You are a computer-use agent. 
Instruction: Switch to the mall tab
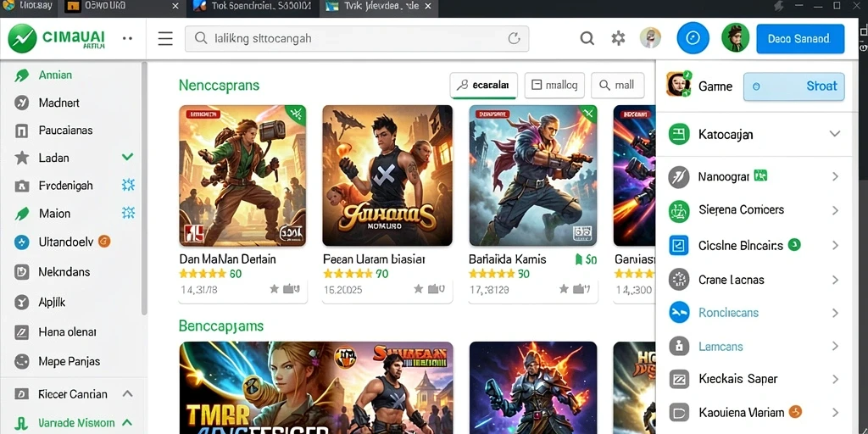tap(617, 86)
